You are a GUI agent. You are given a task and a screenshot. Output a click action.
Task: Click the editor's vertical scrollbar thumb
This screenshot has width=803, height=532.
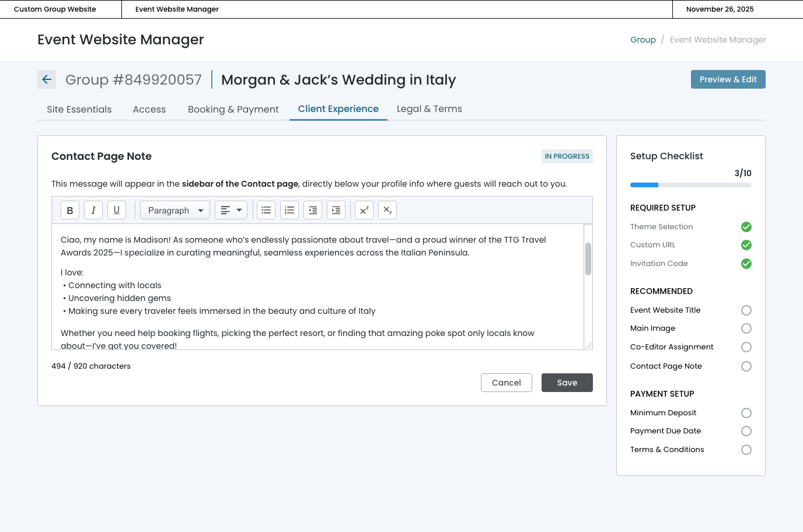coord(588,258)
